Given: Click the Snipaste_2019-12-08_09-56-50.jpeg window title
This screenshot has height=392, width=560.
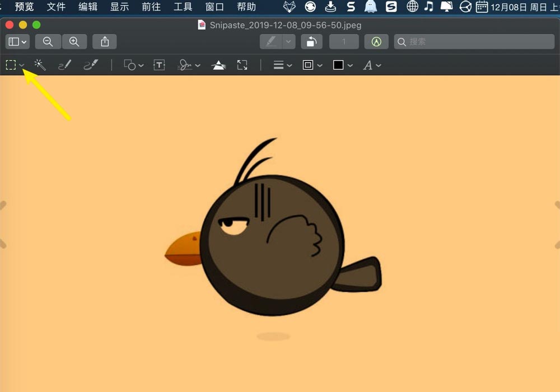Looking at the screenshot, I should click(286, 25).
